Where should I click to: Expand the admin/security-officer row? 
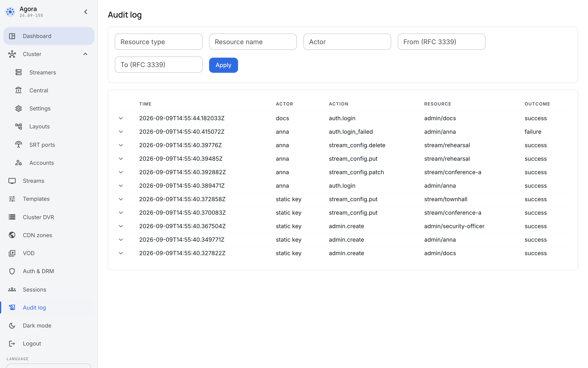121,226
